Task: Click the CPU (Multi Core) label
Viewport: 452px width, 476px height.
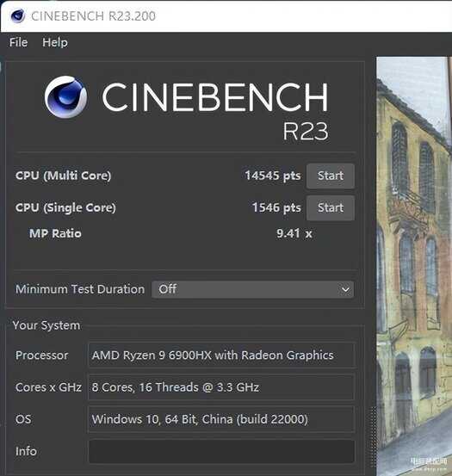Action: pos(64,176)
